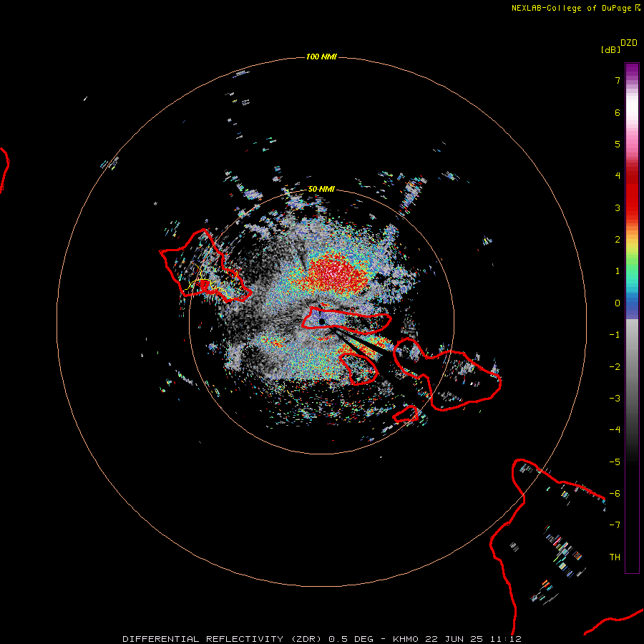Image resolution: width=644 pixels, height=644 pixels.
Task: Click the -6 value on color scale
Action: pos(615,494)
